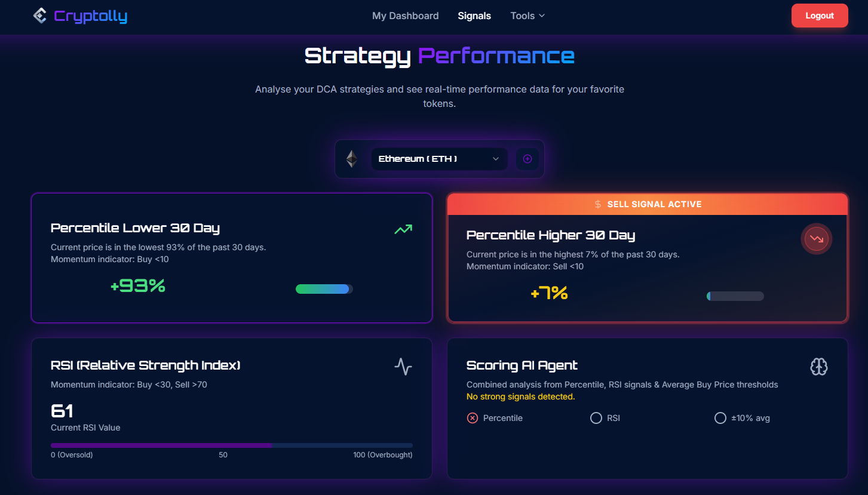Select the RSI signal radio indicator
868x495 pixels.
(596, 418)
